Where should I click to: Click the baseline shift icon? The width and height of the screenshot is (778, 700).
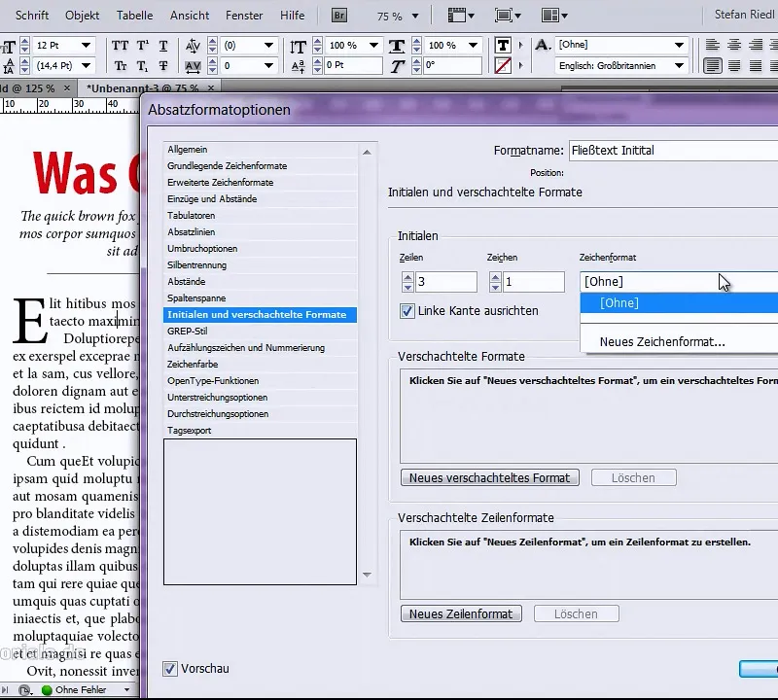pyautogui.click(x=298, y=66)
